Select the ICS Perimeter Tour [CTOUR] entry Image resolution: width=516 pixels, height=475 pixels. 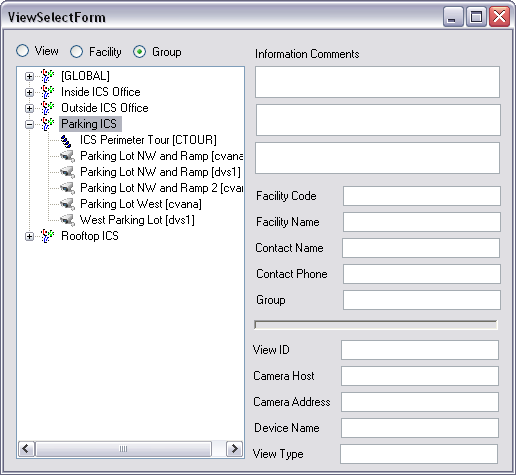pyautogui.click(x=148, y=140)
